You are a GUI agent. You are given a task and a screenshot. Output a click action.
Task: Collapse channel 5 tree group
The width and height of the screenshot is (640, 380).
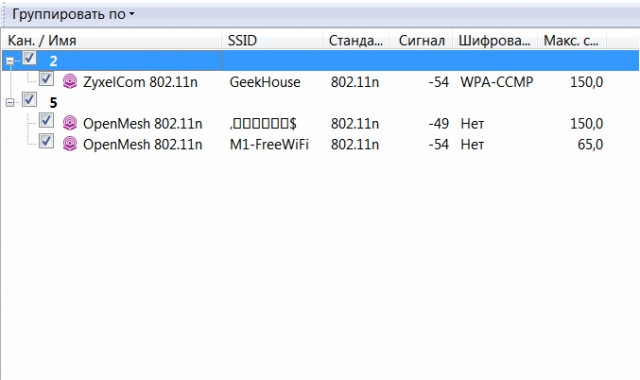click(10, 103)
